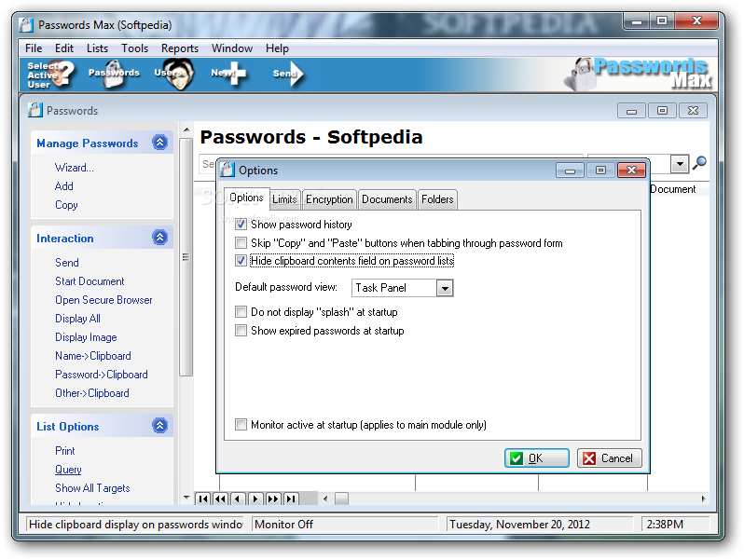Open the File menu
This screenshot has width=744, height=560.
coord(34,48)
